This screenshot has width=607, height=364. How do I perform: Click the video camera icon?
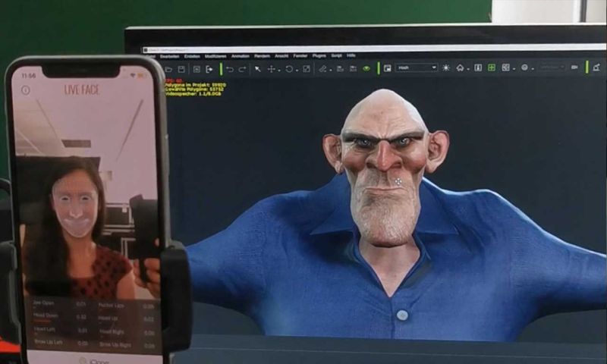point(574,67)
